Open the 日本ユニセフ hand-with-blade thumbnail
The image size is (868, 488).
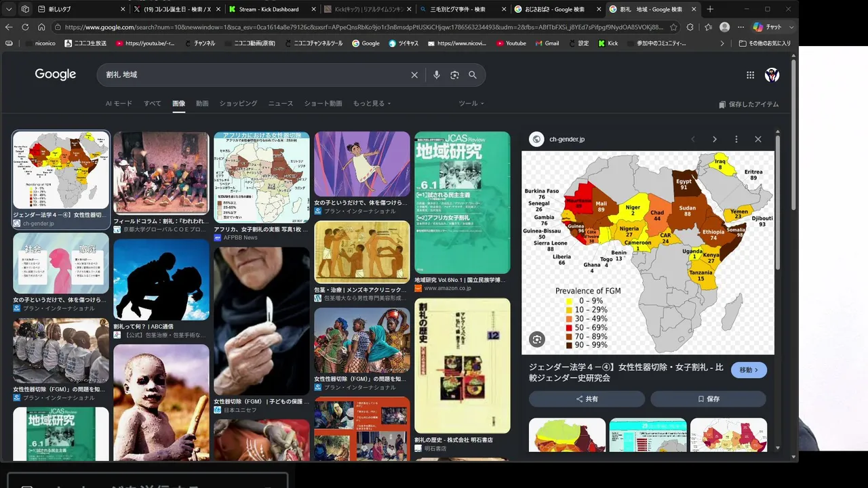pos(262,321)
